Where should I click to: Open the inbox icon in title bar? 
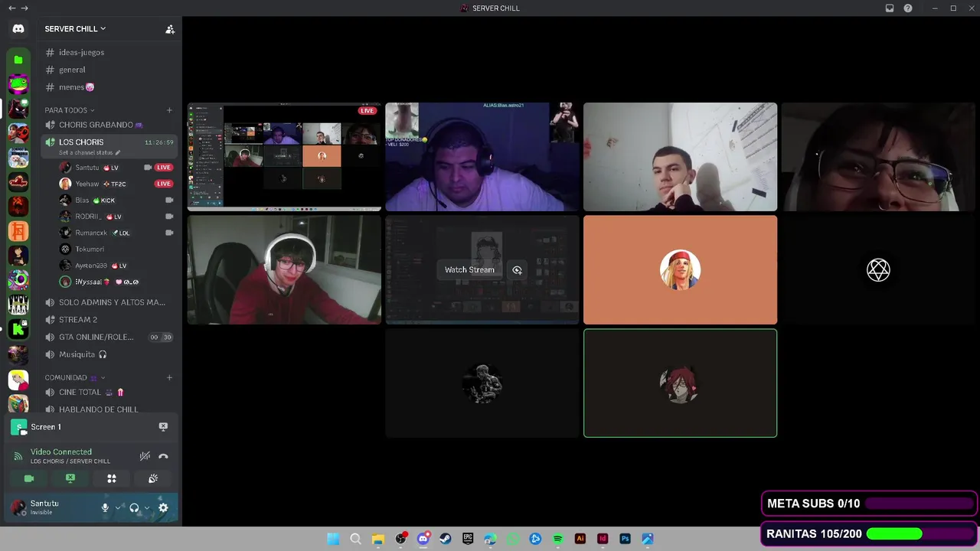[890, 8]
